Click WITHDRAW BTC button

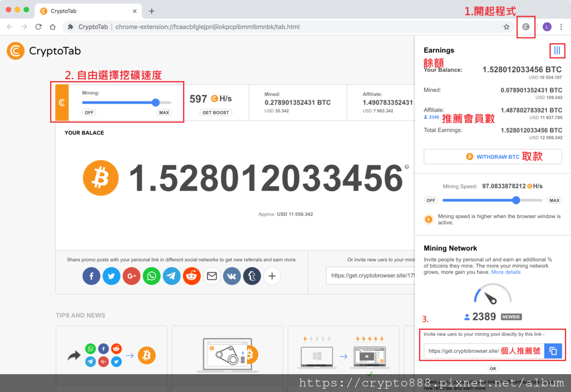click(x=493, y=157)
